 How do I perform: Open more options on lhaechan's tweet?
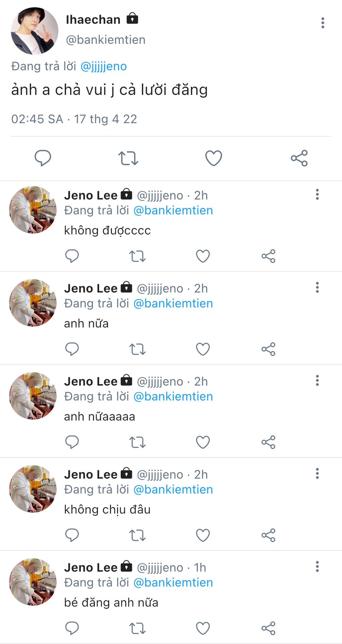[x=323, y=23]
